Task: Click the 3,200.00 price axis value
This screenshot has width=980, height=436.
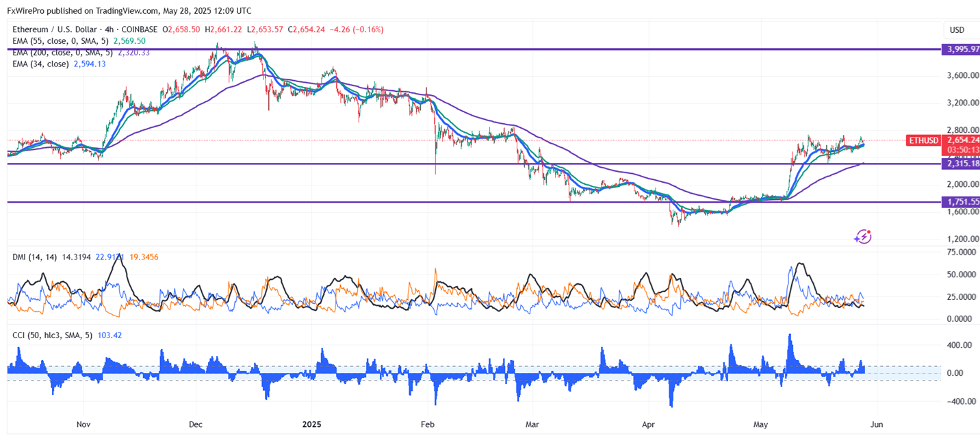Action: click(964, 103)
